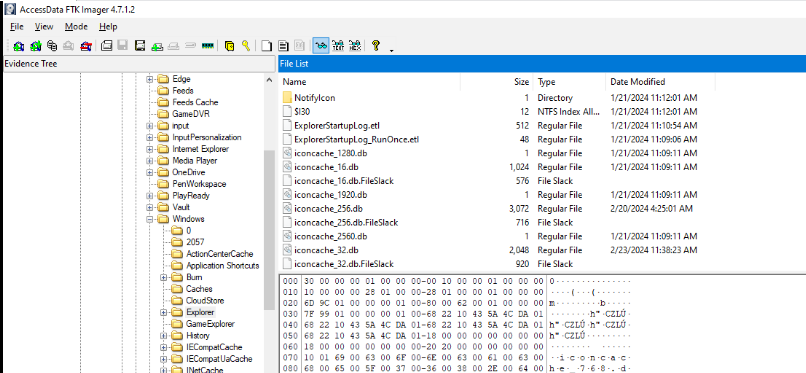806x373 pixels.
Task: Toggle the Hex view mode button
Action: (354, 46)
